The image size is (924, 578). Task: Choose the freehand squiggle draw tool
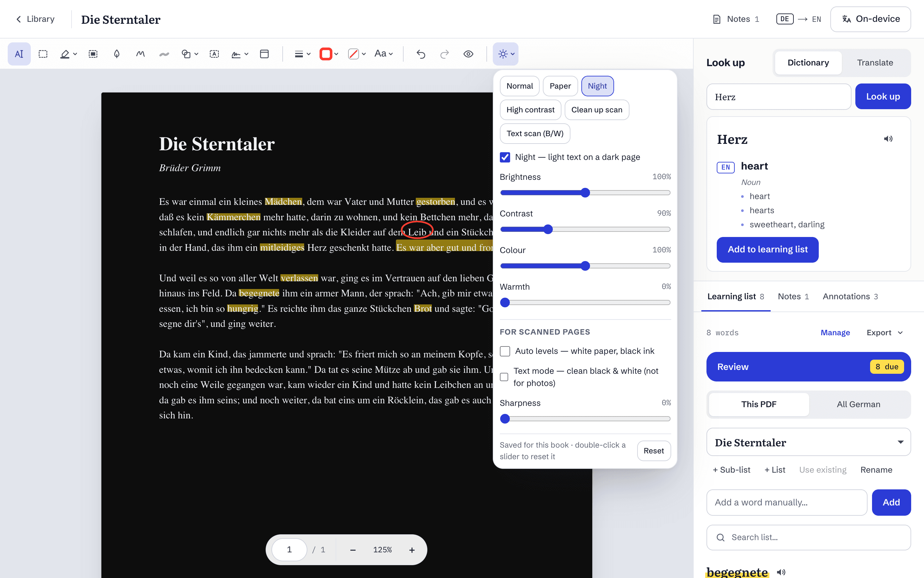click(x=141, y=54)
